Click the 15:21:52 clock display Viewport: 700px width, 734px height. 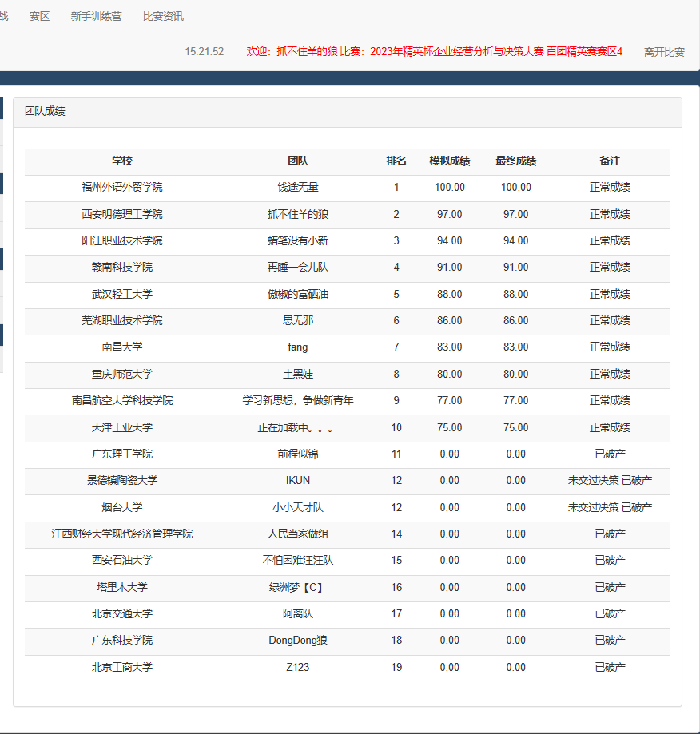click(205, 52)
